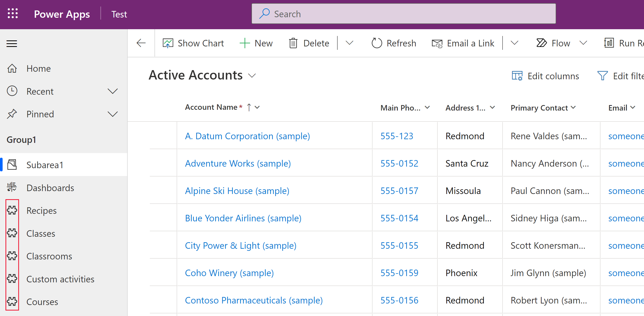This screenshot has width=644, height=316.
Task: Open the Recipes subarea
Action: [41, 210]
